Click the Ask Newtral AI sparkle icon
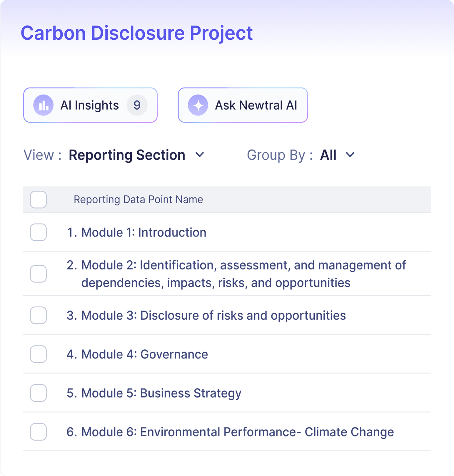The width and height of the screenshot is (454, 476). [198, 105]
